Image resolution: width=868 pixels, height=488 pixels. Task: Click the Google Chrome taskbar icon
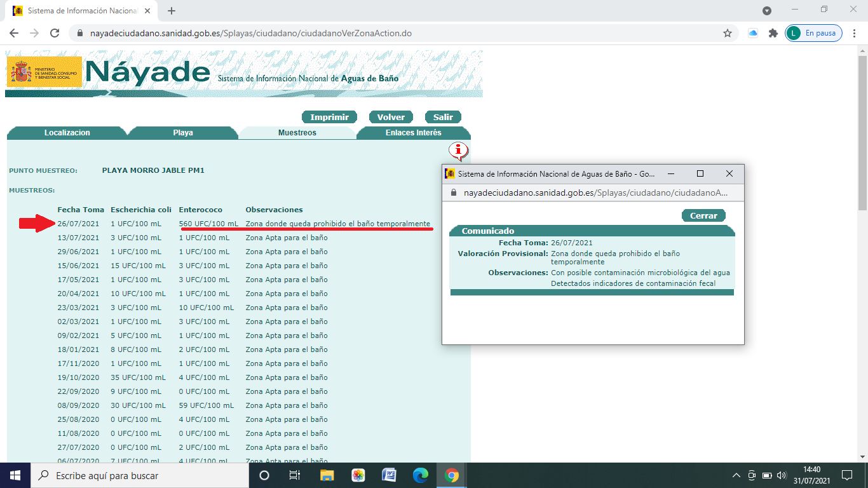click(452, 475)
